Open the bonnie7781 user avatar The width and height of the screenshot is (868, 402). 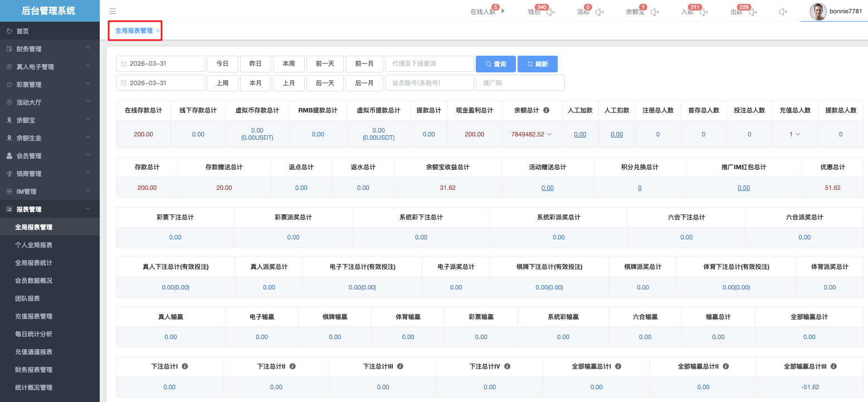click(x=818, y=11)
